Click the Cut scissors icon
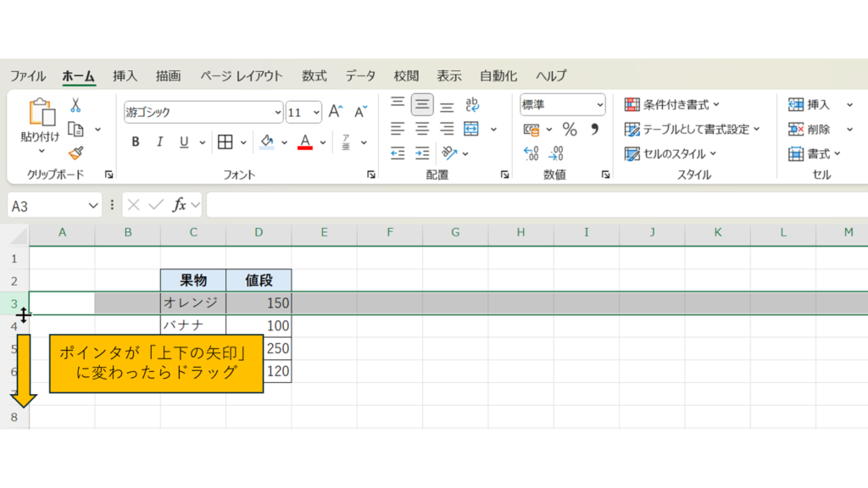This screenshot has width=868, height=488. point(75,105)
